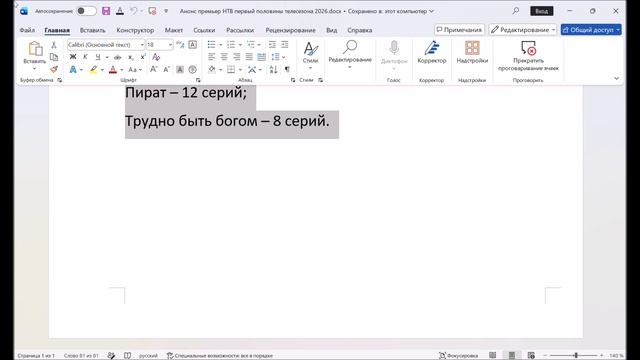Screen dimensions: 640x360
Task: Undo the last action
Action: [133, 11]
